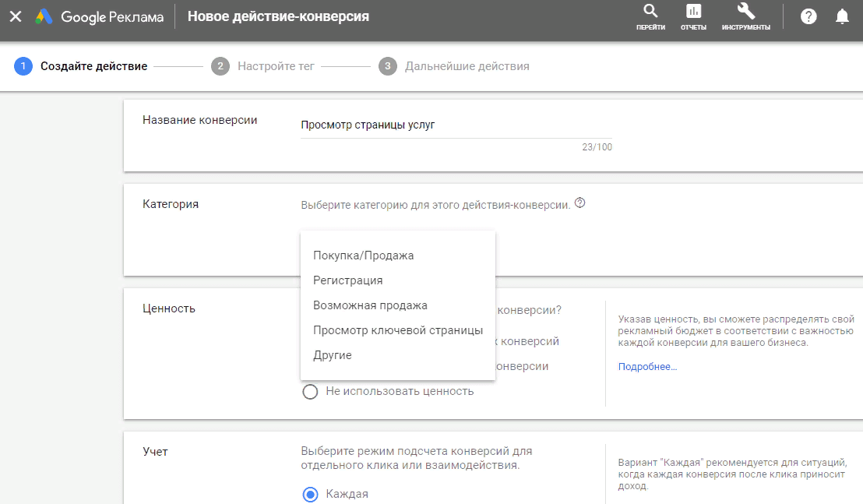Click the help question mark icon

pos(808,16)
